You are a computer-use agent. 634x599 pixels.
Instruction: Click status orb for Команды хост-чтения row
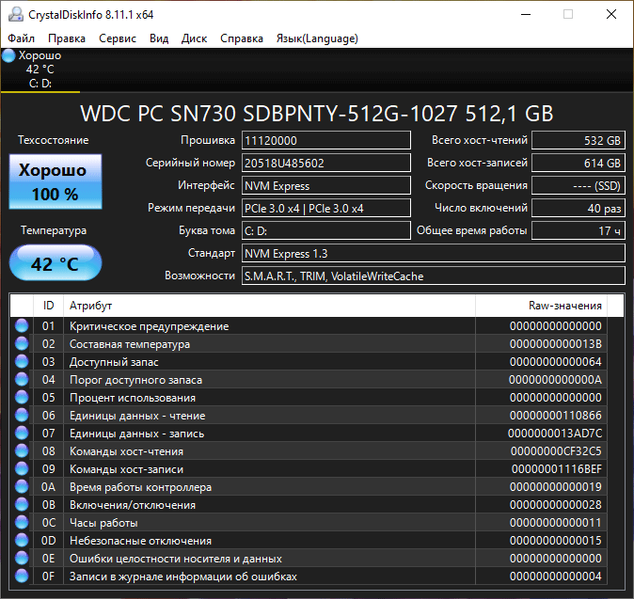[x=22, y=451]
